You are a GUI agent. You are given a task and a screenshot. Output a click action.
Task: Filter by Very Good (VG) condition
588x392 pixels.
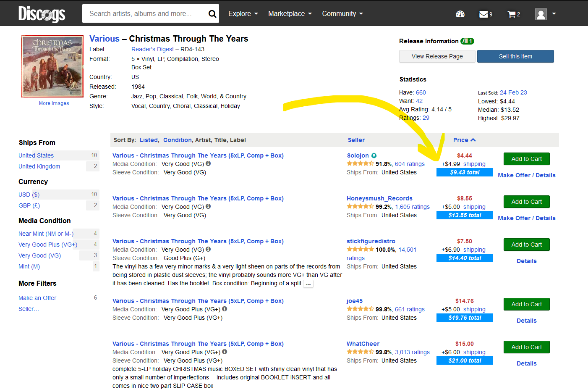pyautogui.click(x=39, y=255)
